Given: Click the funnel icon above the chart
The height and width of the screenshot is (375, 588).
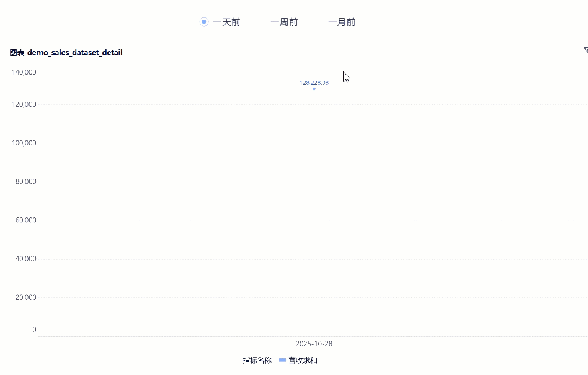Looking at the screenshot, I should (585, 51).
